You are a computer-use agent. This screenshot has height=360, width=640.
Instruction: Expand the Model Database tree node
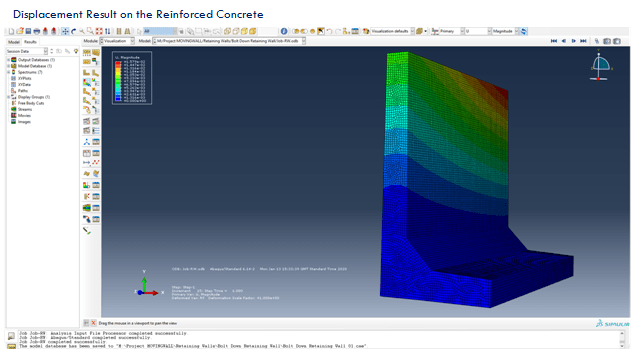8,66
